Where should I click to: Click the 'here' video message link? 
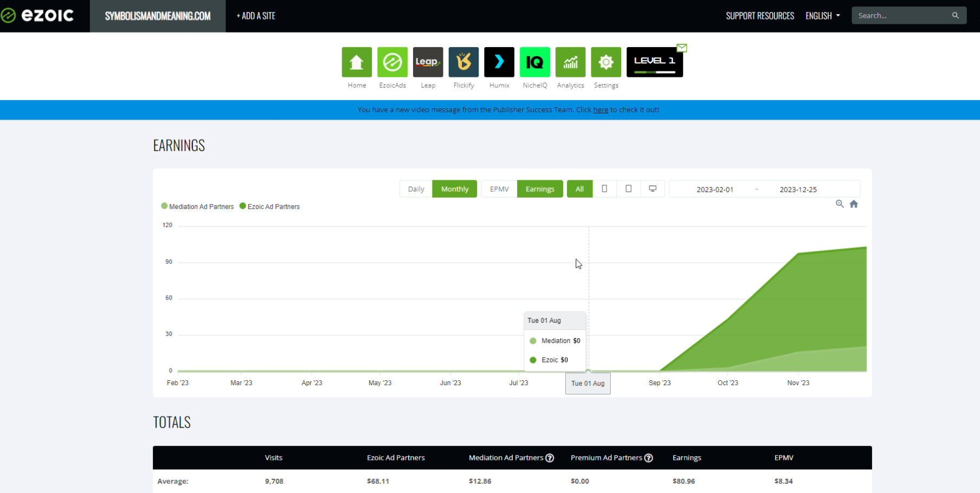click(601, 109)
